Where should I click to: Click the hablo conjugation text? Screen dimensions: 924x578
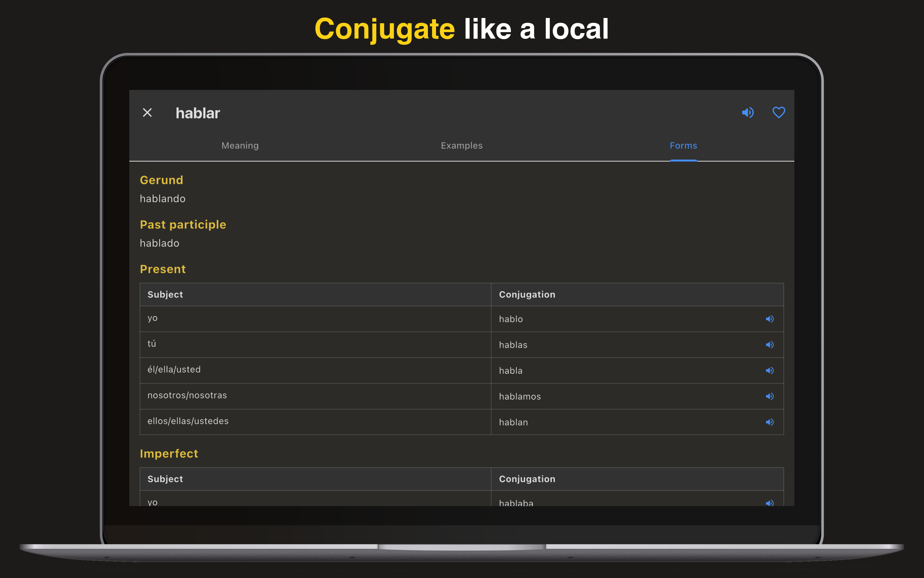click(511, 319)
